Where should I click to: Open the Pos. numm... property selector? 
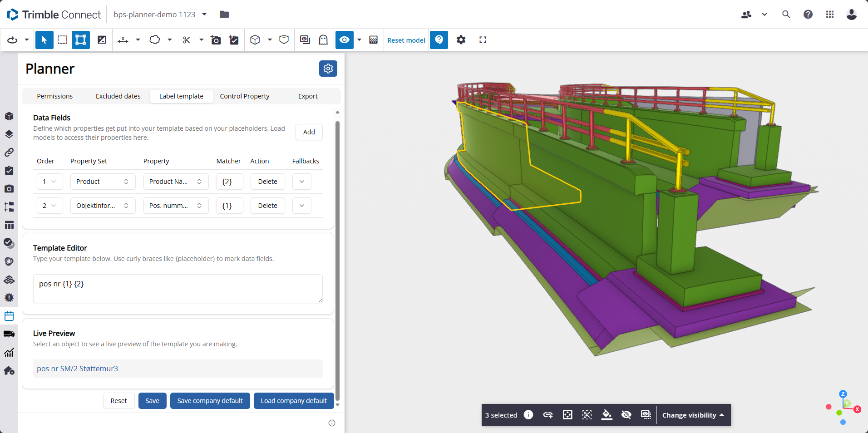[176, 206]
